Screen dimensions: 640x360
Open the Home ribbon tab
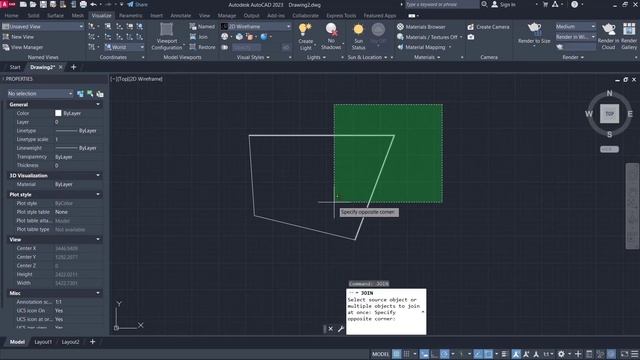tap(11, 16)
